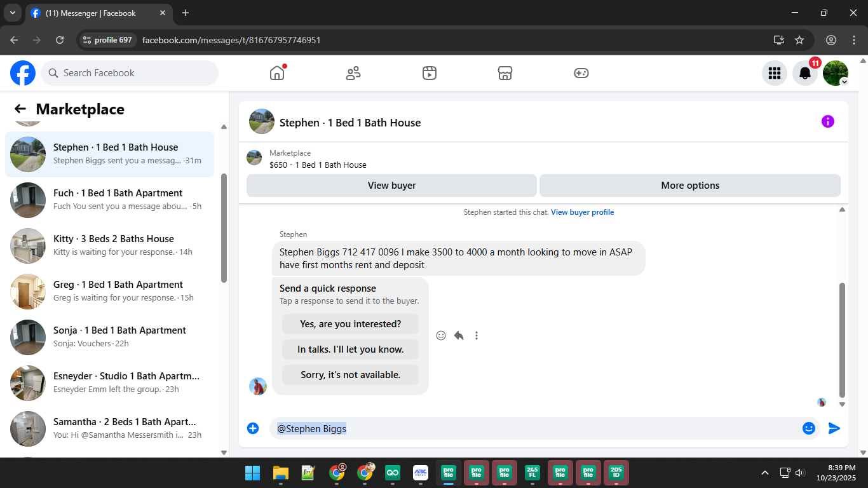
Task: Click the Facebook logo
Action: coord(23,73)
